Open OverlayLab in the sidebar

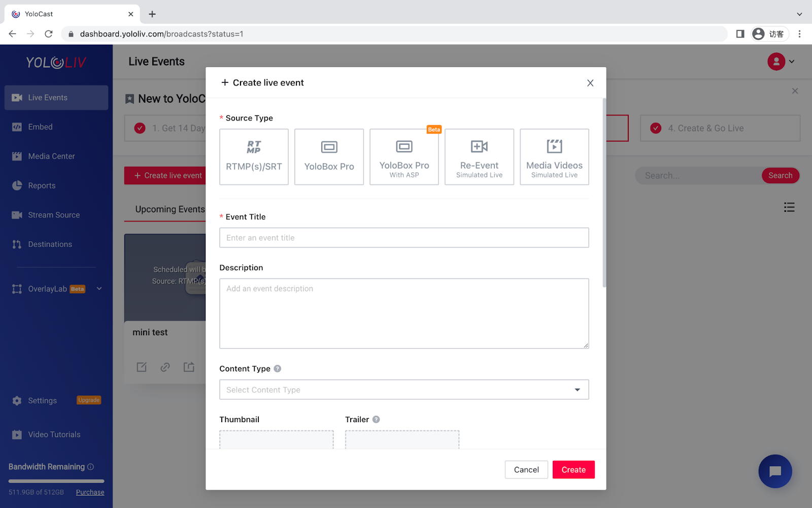48,289
